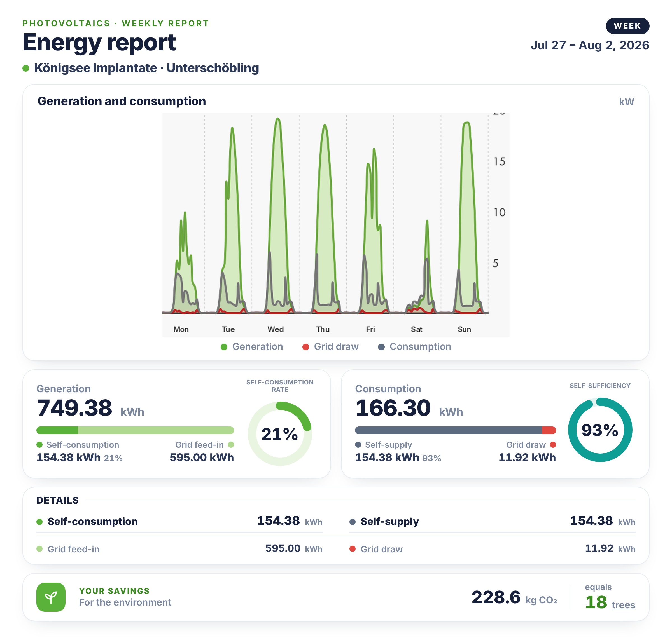Select the Self-consumption row in Details

179,521
